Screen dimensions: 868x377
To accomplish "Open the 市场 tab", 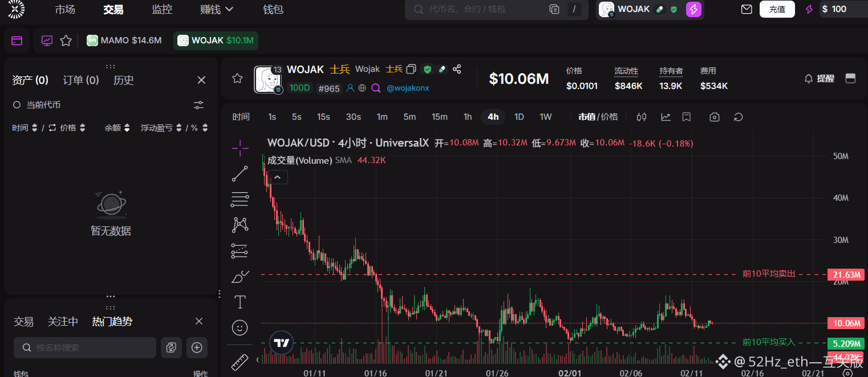I will coord(65,10).
